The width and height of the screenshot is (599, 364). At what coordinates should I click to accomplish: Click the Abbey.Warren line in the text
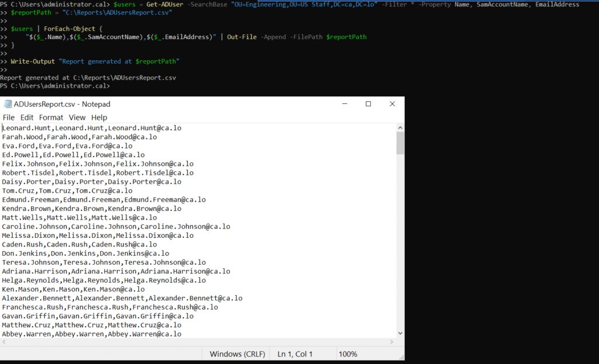click(x=92, y=334)
